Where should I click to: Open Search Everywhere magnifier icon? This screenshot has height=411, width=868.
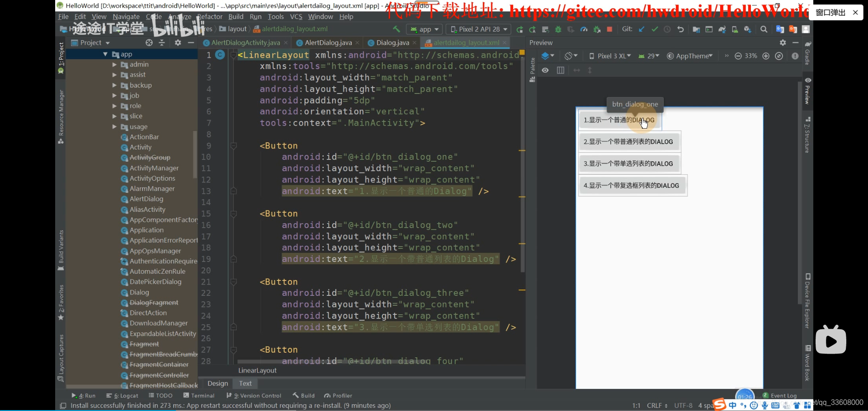(764, 29)
